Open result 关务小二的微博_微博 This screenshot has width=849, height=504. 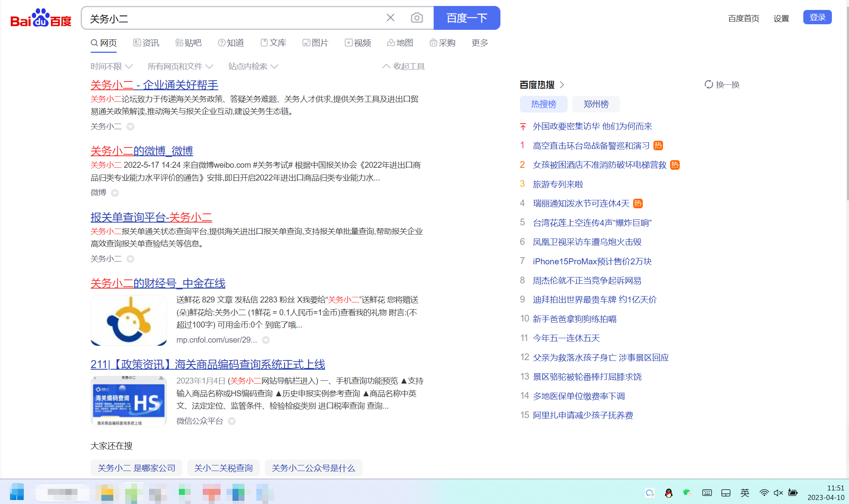tap(141, 151)
